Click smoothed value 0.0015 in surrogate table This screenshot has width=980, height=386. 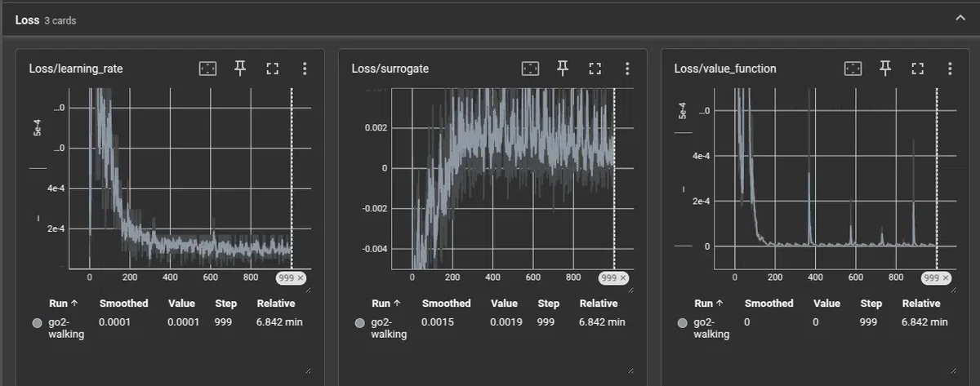click(437, 322)
